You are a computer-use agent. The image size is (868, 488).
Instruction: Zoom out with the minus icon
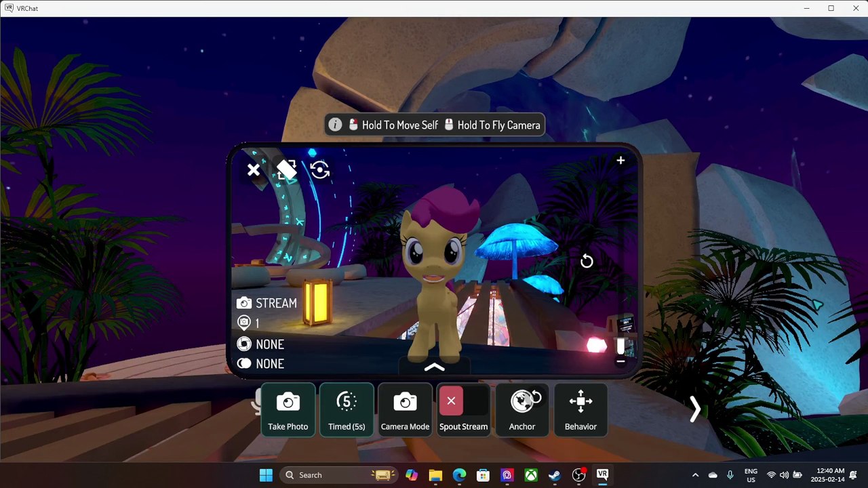(x=620, y=361)
